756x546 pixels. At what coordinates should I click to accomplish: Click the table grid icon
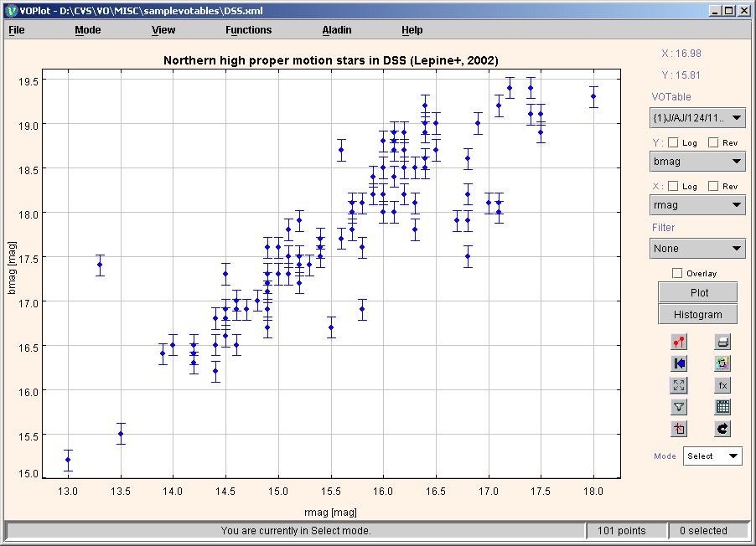pos(722,407)
